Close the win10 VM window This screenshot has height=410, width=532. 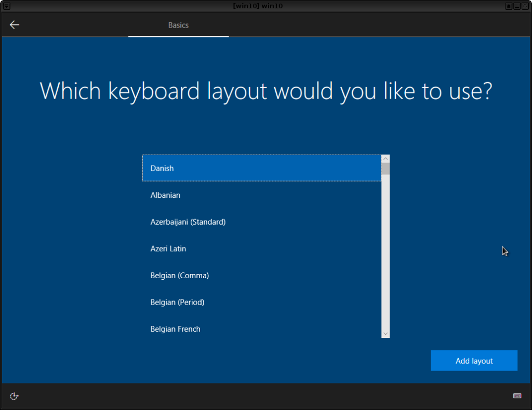point(525,6)
